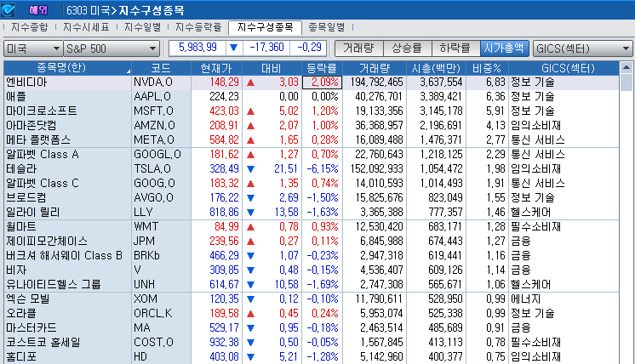
Task: Click the blue down arrow in HD row
Action: tap(250, 357)
